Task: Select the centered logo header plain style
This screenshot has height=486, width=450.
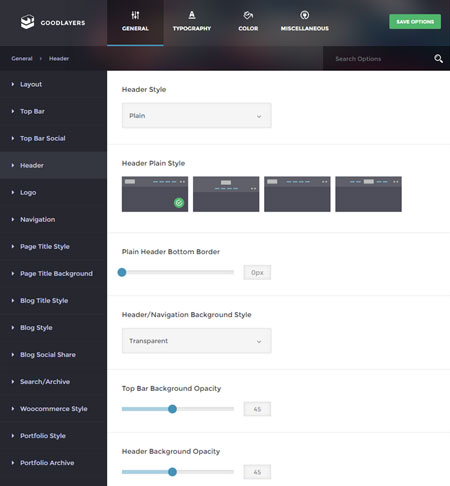Action: pos(226,194)
